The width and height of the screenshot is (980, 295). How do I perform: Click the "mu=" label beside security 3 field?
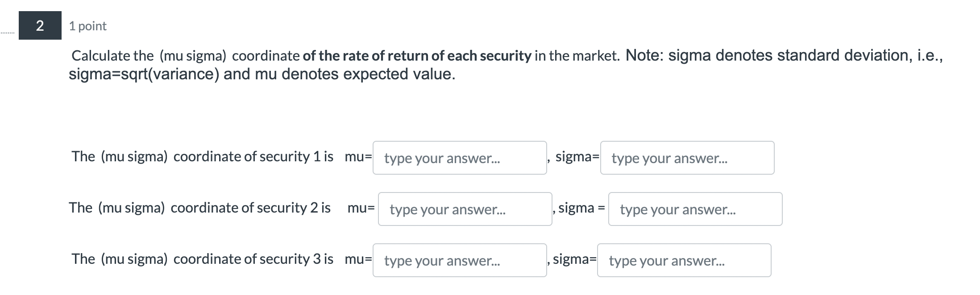[x=357, y=259]
